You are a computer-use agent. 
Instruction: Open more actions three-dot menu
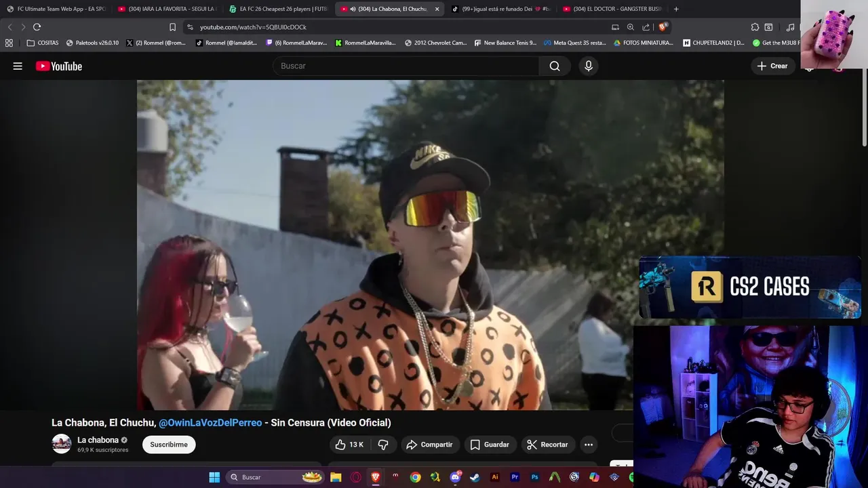pos(589,445)
